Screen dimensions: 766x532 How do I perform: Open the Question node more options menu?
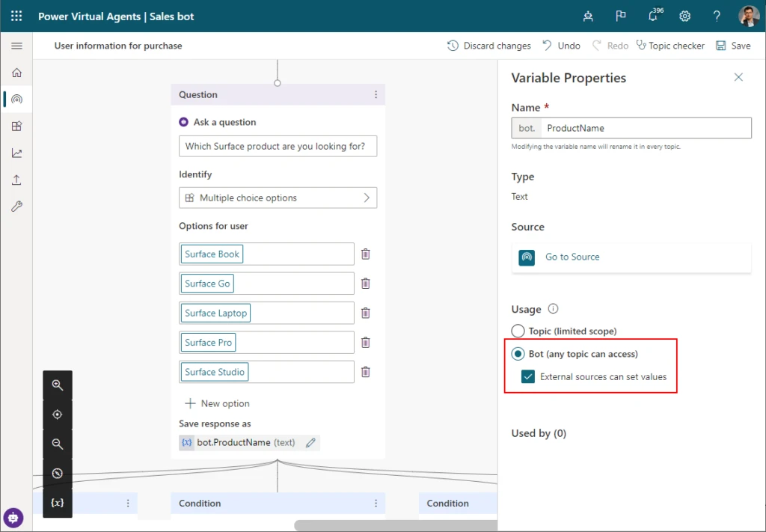pos(376,95)
